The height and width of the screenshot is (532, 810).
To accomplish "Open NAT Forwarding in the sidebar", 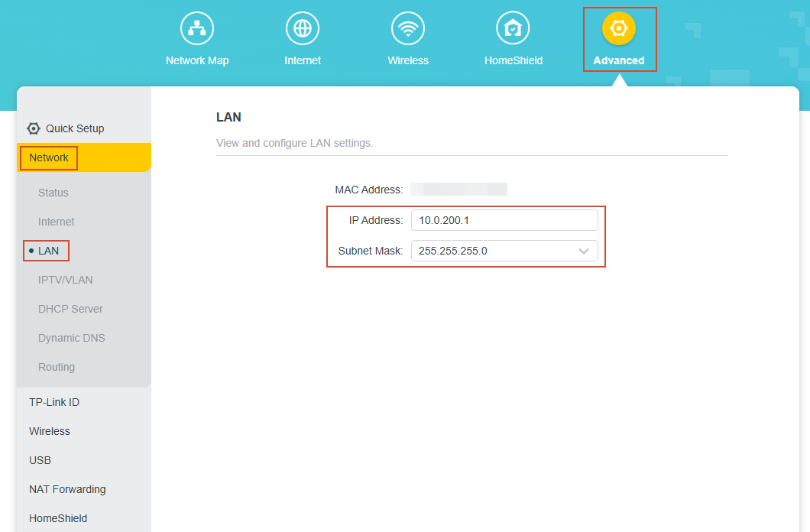I will pyautogui.click(x=68, y=489).
